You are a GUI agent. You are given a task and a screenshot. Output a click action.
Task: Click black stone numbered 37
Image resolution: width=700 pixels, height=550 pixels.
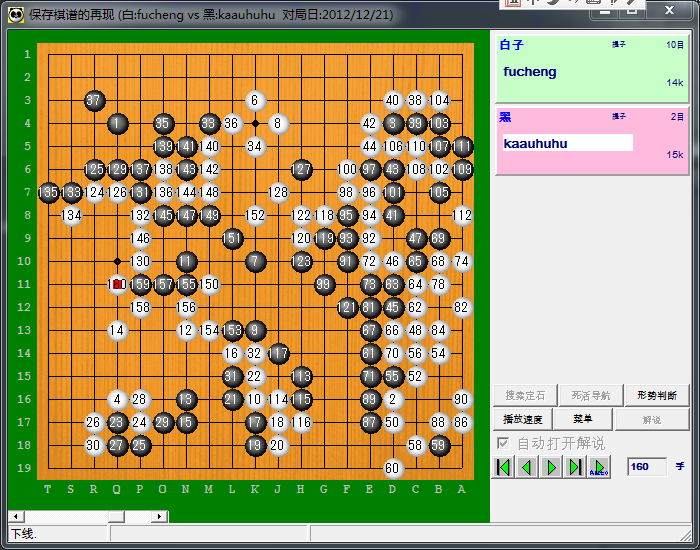coord(95,100)
